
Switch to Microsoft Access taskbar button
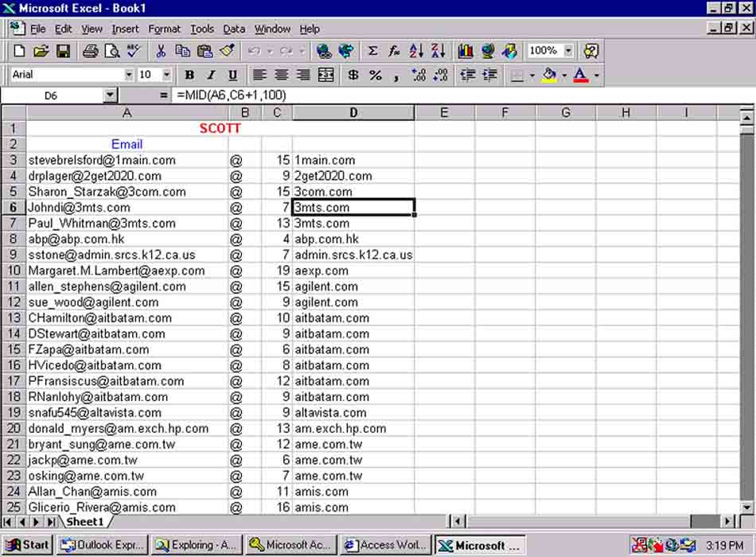290,545
